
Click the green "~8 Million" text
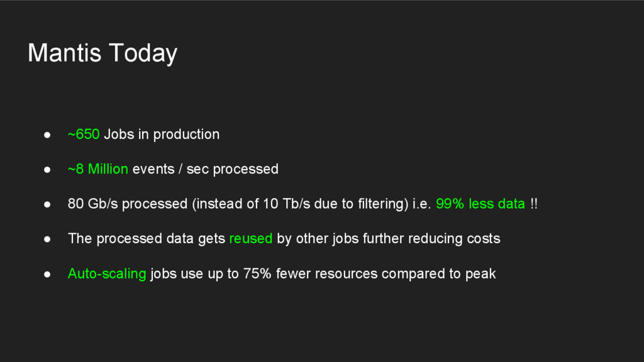[98, 169]
